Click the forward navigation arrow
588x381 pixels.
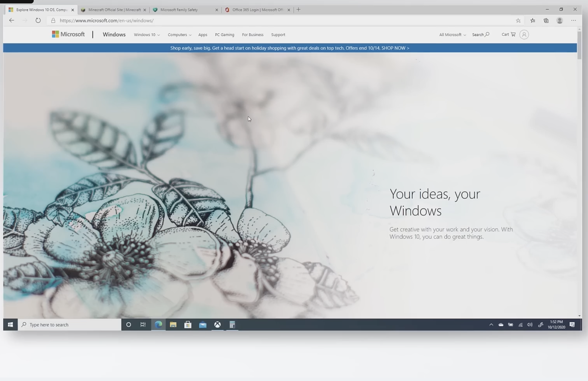point(25,20)
